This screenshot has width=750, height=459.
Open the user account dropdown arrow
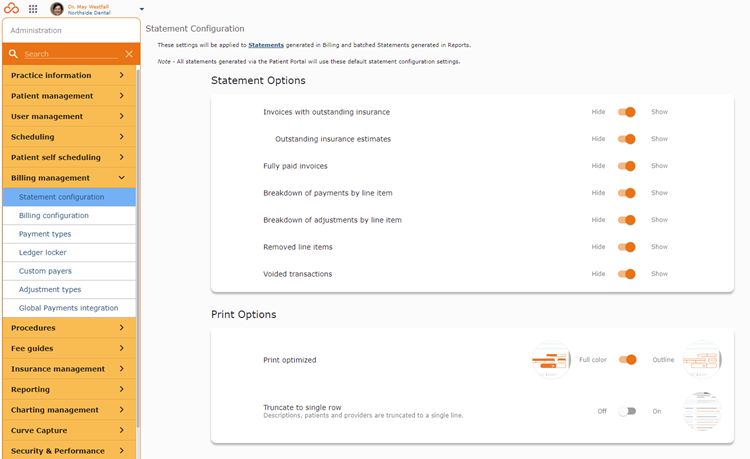pyautogui.click(x=142, y=9)
